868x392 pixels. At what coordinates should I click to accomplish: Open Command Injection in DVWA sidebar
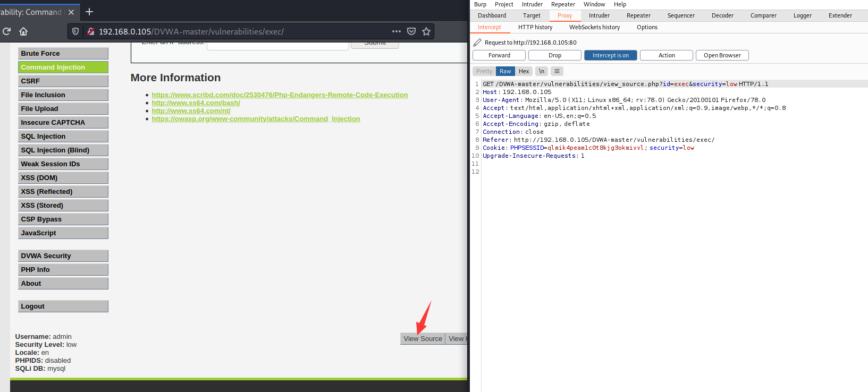63,67
